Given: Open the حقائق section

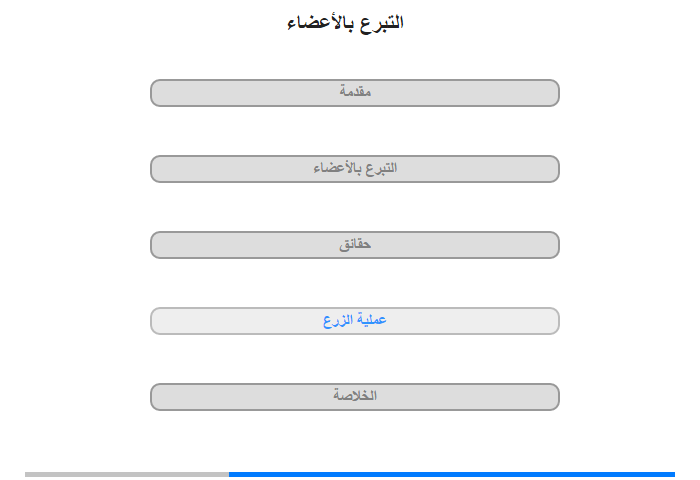Looking at the screenshot, I should click(x=354, y=245).
